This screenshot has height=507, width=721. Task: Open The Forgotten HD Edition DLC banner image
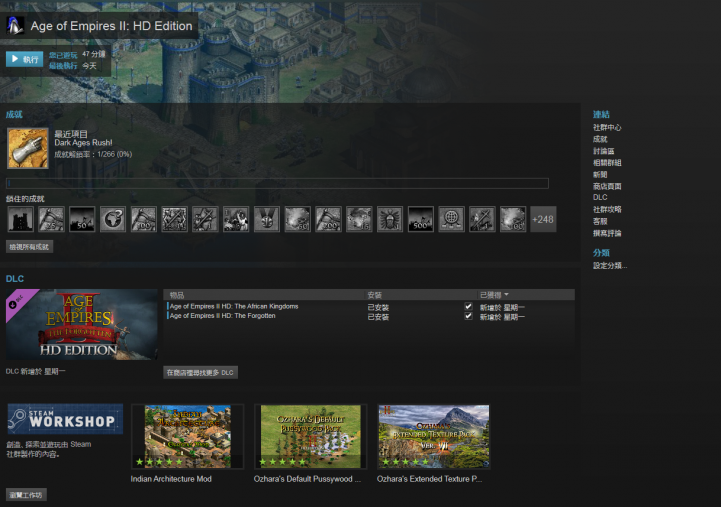[81, 325]
